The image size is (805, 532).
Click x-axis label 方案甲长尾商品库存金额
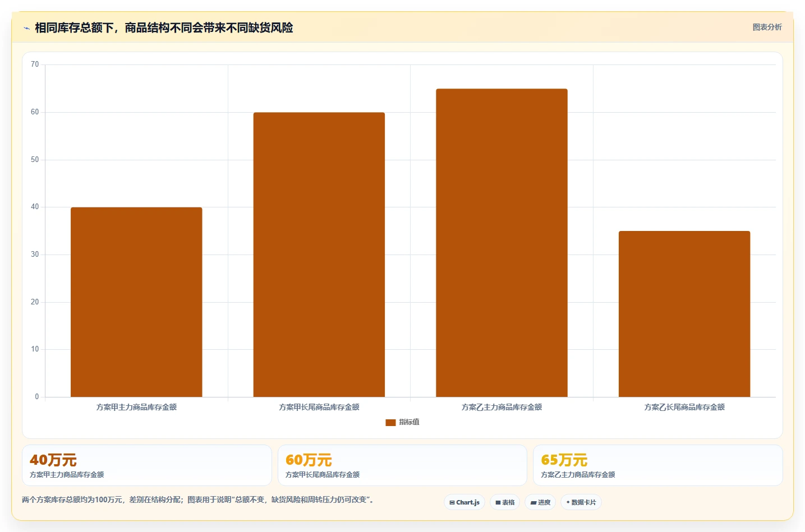click(319, 407)
